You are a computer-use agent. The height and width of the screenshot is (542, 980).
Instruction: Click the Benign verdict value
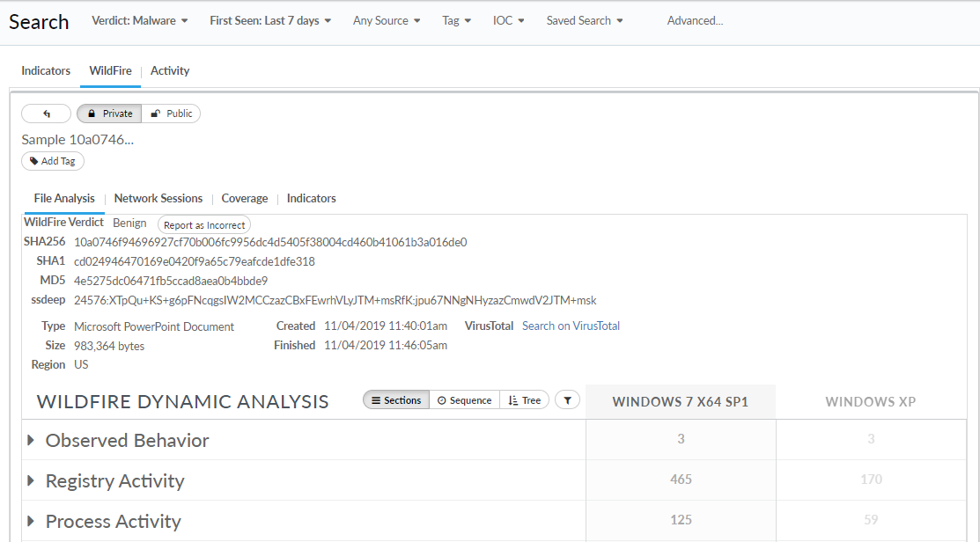point(129,223)
